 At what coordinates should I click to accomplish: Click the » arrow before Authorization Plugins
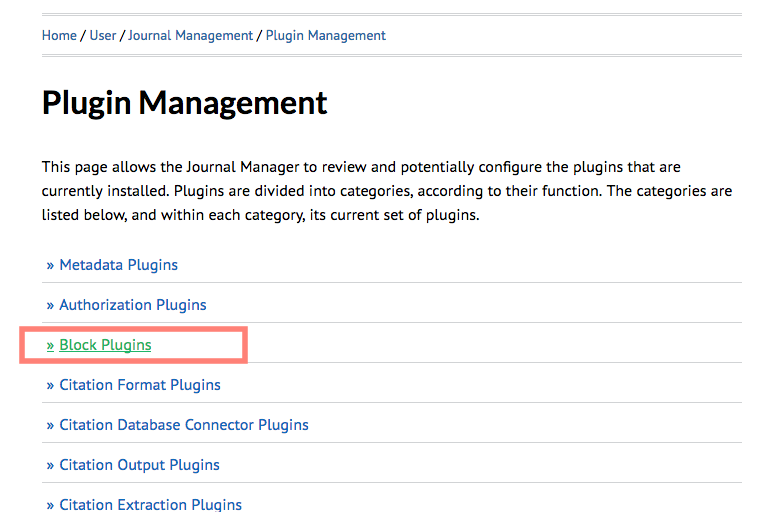(50, 305)
